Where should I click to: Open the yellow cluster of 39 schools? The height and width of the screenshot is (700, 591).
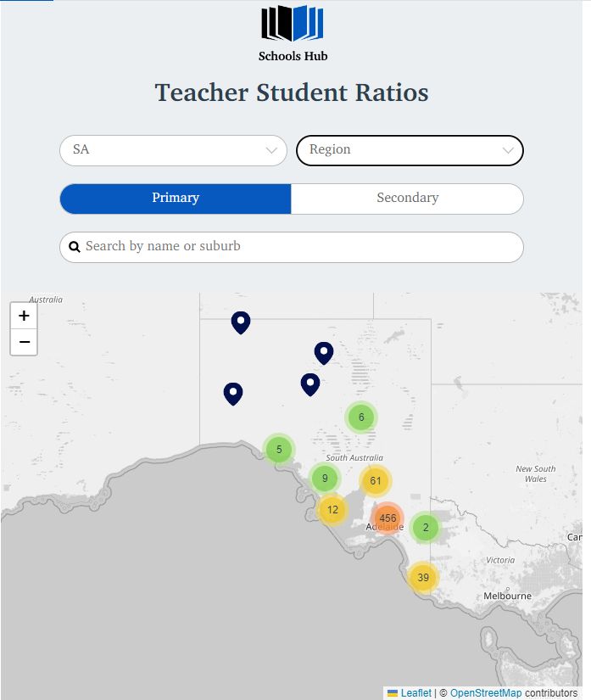coord(422,578)
